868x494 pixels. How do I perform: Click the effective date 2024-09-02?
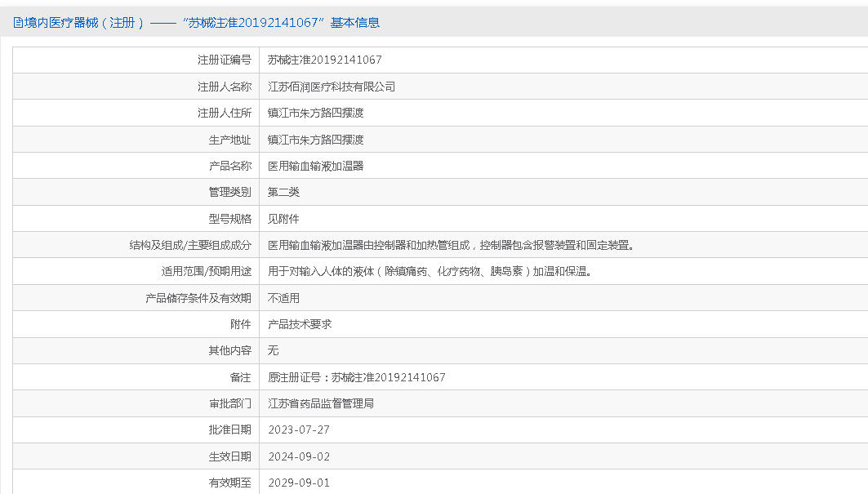tap(299, 456)
